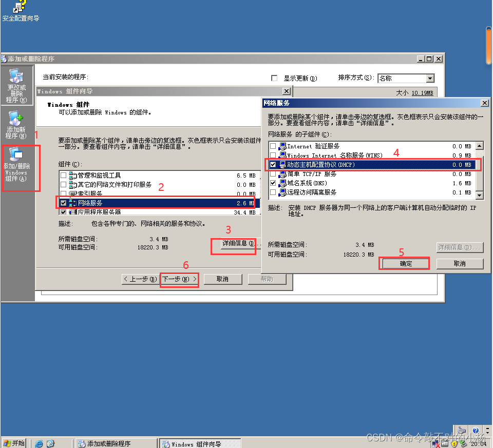Click the VMware tools tray icon
The width and height of the screenshot is (493, 448).
pos(445,443)
